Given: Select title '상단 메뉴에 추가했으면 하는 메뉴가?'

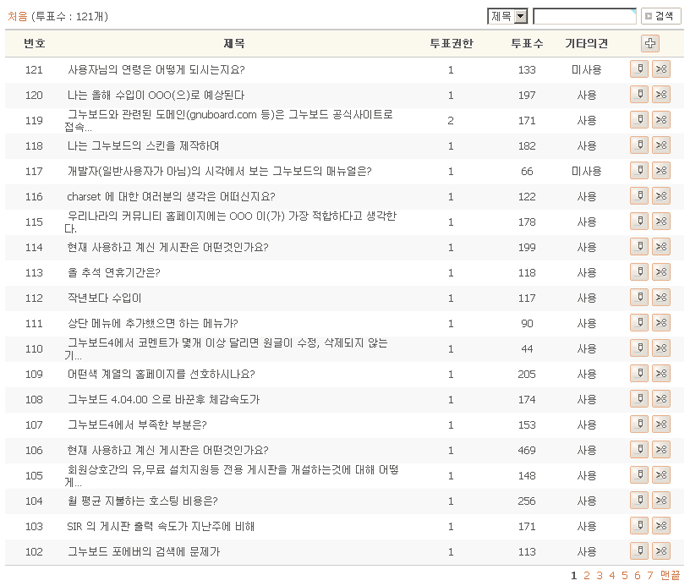Looking at the screenshot, I should [x=152, y=323].
